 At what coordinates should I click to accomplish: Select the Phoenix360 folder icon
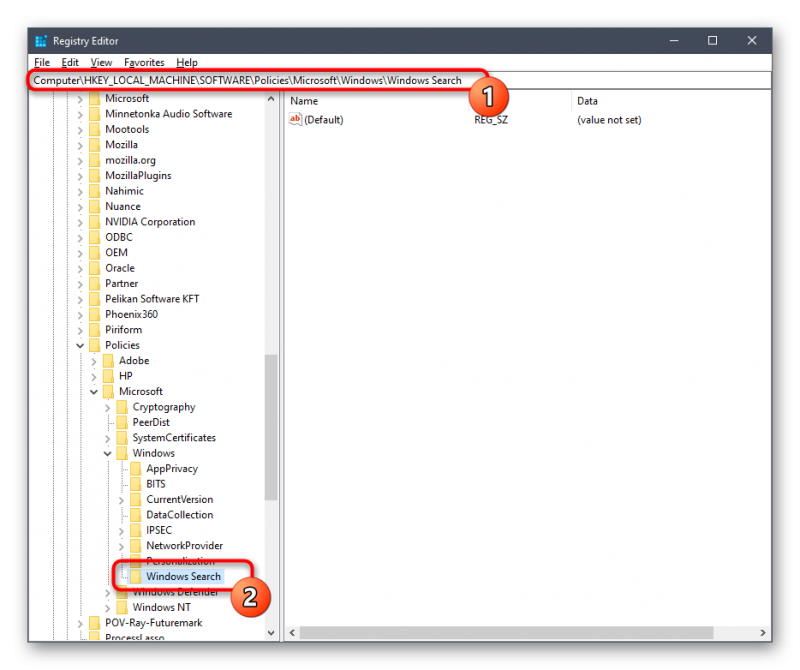pos(94,314)
